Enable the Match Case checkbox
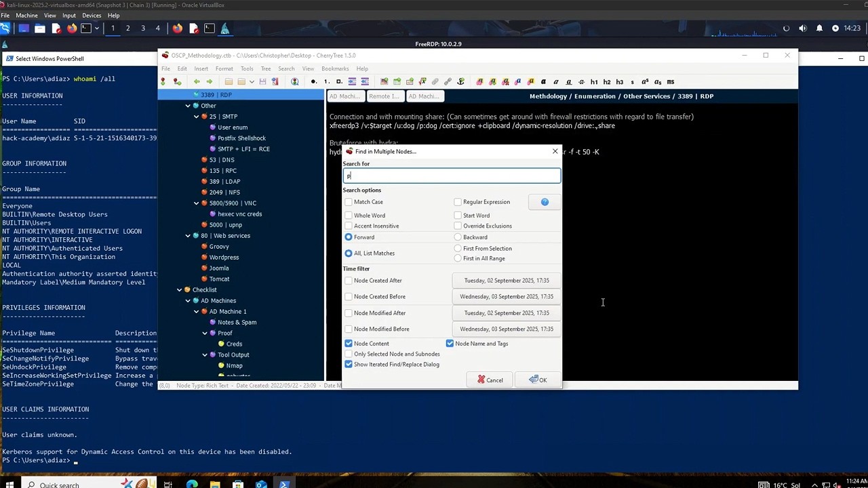The width and height of the screenshot is (868, 488). click(x=349, y=202)
